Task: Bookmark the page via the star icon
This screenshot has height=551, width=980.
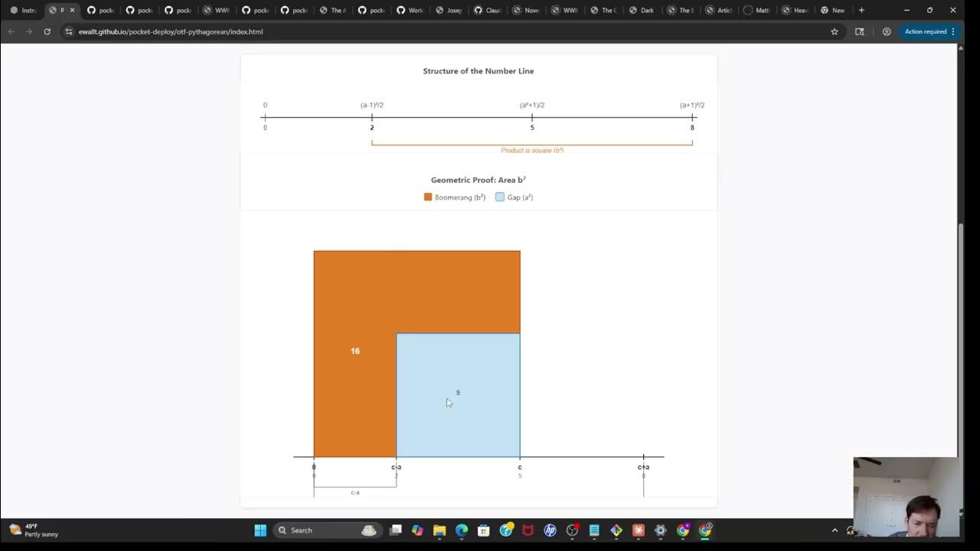Action: click(834, 31)
